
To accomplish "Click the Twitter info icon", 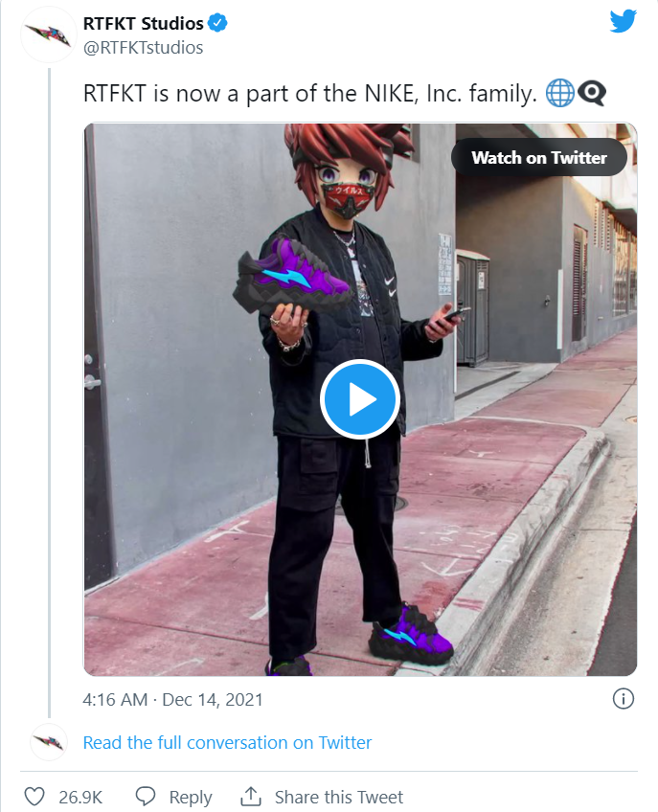I will click(623, 699).
